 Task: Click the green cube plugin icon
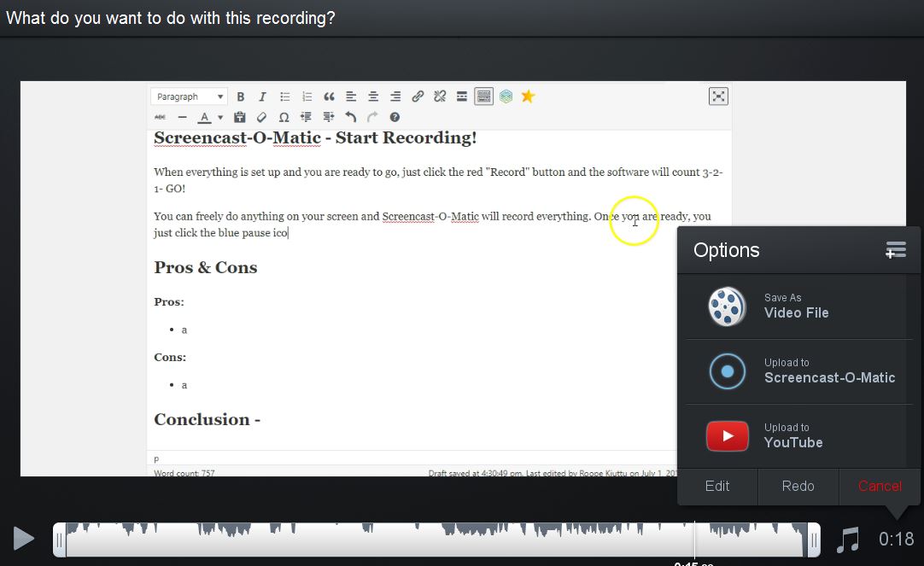click(506, 96)
